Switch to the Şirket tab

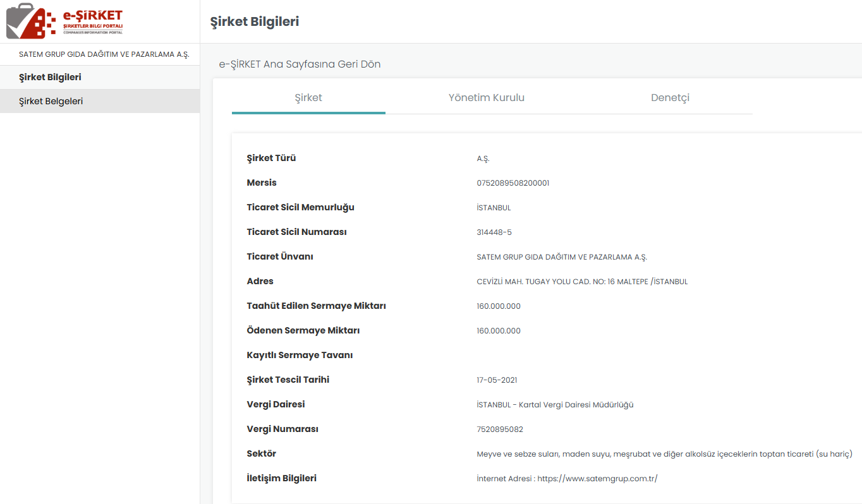click(x=308, y=98)
